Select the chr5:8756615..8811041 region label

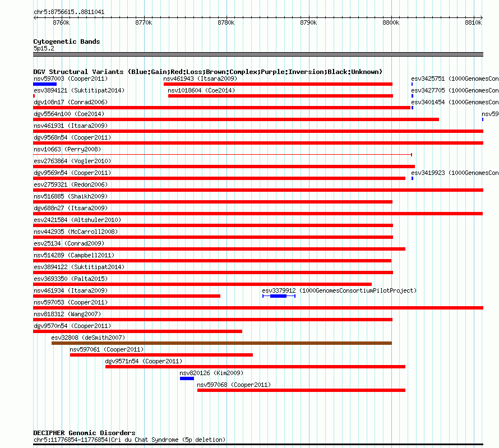point(69,12)
